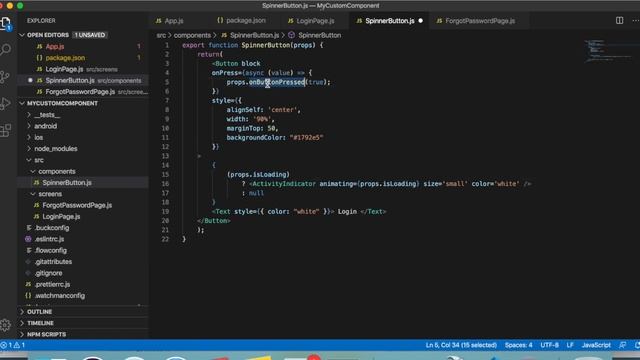This screenshot has height=360, width=640.
Task: Collapse the src folder
Action: (39, 160)
